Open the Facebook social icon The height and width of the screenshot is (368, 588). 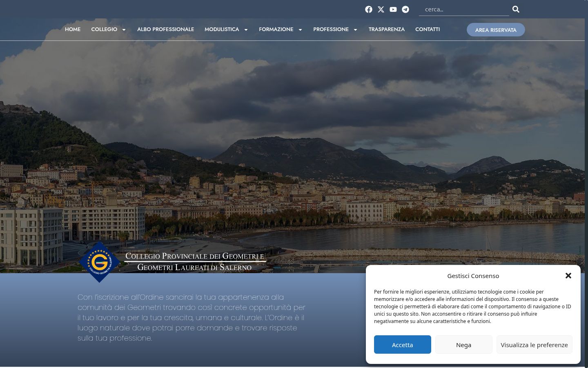click(x=369, y=9)
